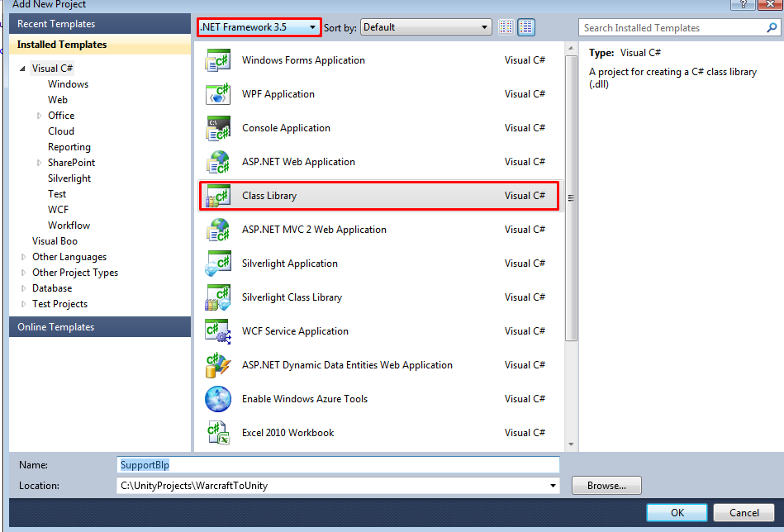Choose the WPF Application template icon
Screen dimensions: 784x532
click(x=218, y=94)
